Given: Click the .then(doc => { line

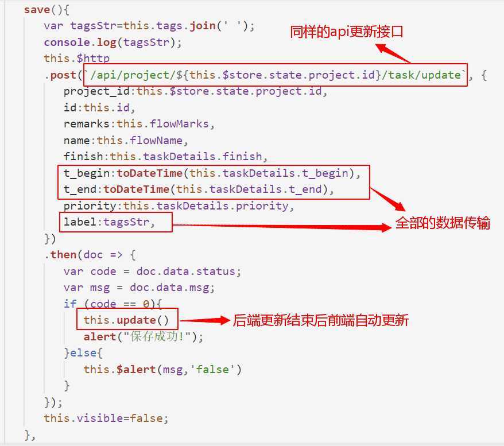Looking at the screenshot, I should pyautogui.click(x=90, y=255).
